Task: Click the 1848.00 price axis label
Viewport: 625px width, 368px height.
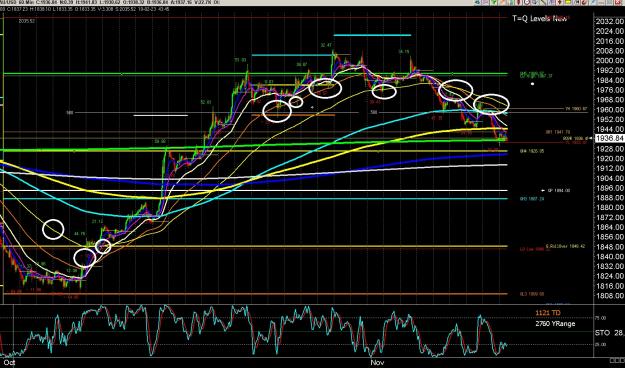Action: tap(609, 246)
